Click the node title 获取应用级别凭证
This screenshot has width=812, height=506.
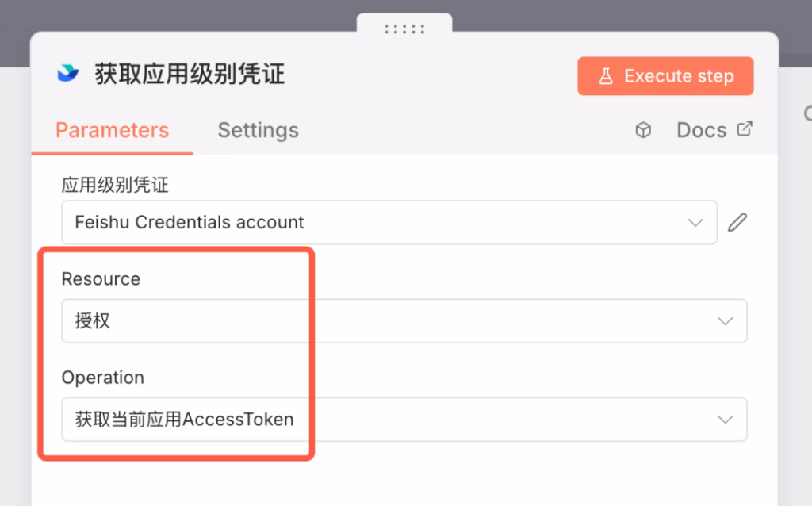(x=190, y=75)
